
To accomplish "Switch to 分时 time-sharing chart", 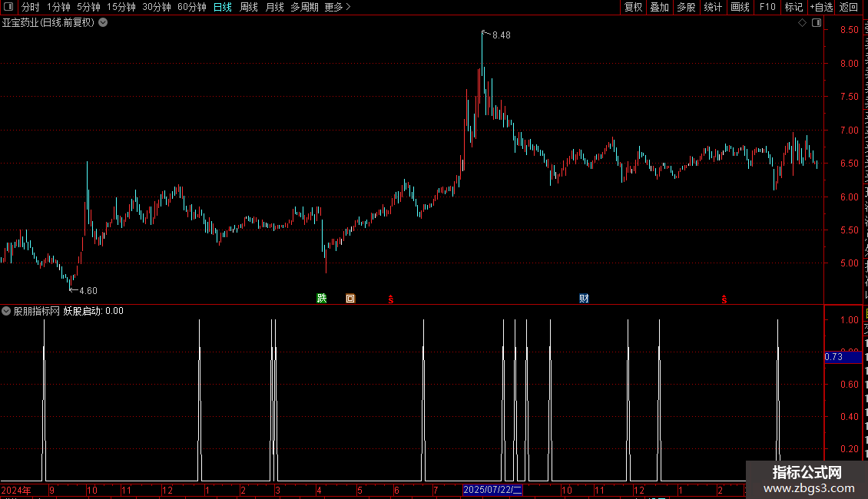I will click(31, 7).
